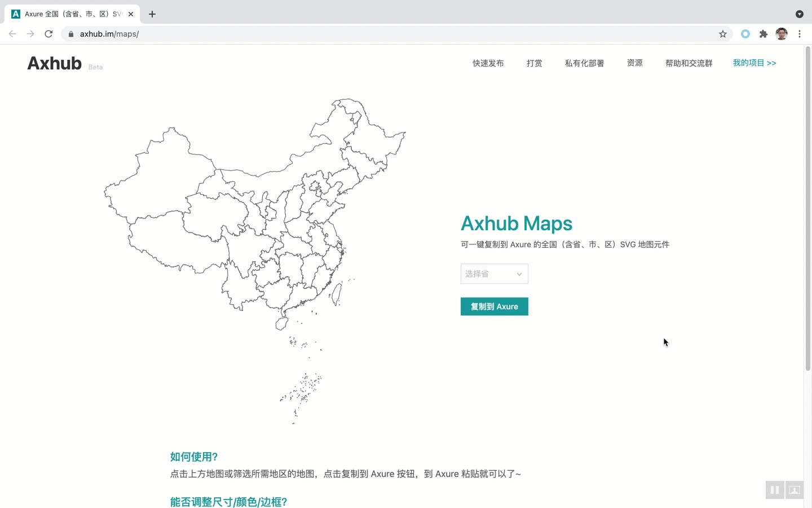Viewport: 812px width, 508px height.
Task: Open the 私有化部署 menu item
Action: click(585, 63)
